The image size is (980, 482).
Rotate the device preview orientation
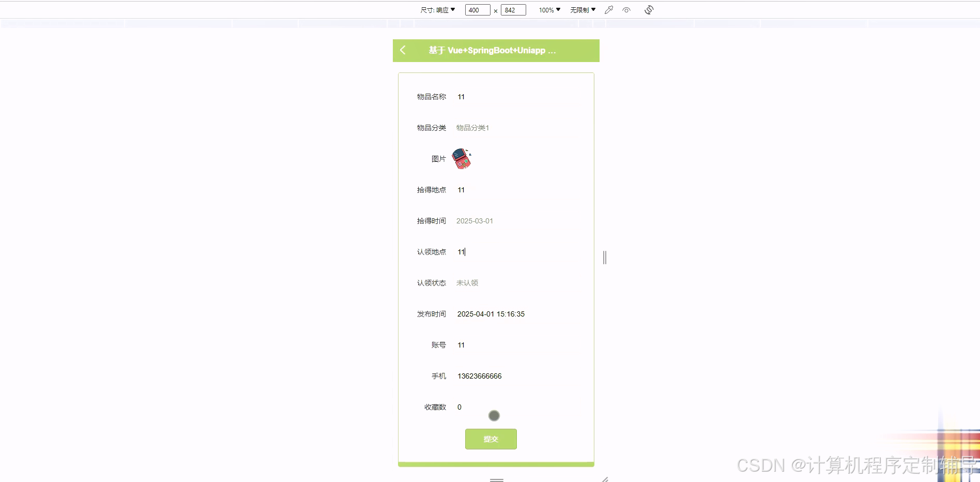[x=649, y=9]
